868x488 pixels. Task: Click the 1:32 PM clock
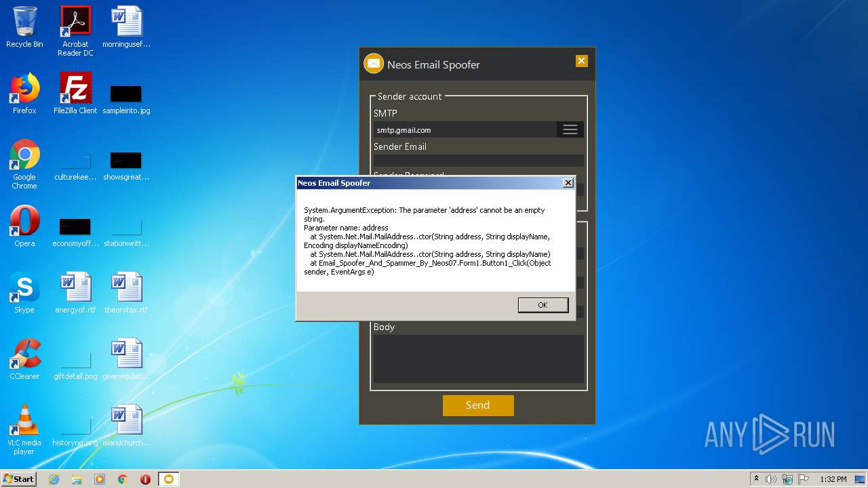coord(833,479)
